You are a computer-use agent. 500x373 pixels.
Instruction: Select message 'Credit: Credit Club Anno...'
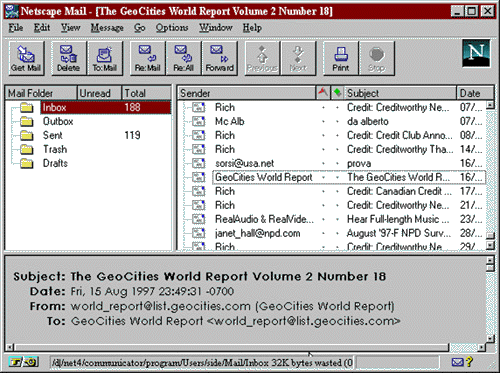[400, 135]
